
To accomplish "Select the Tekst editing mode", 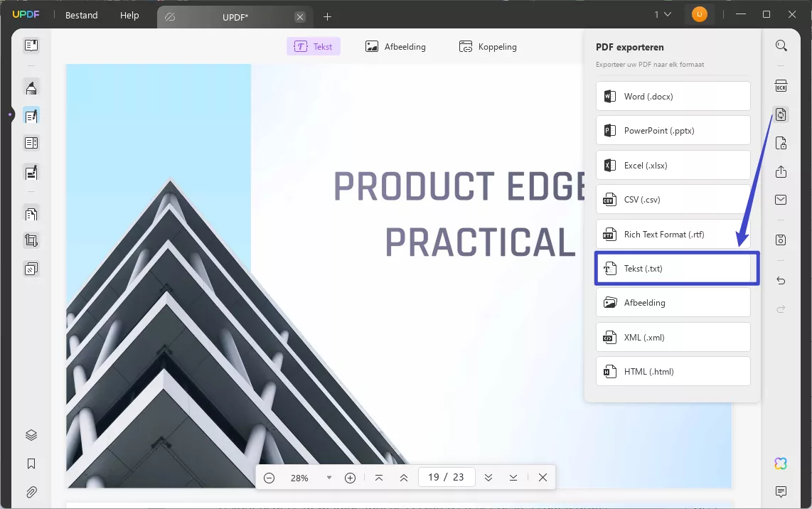I will (314, 47).
